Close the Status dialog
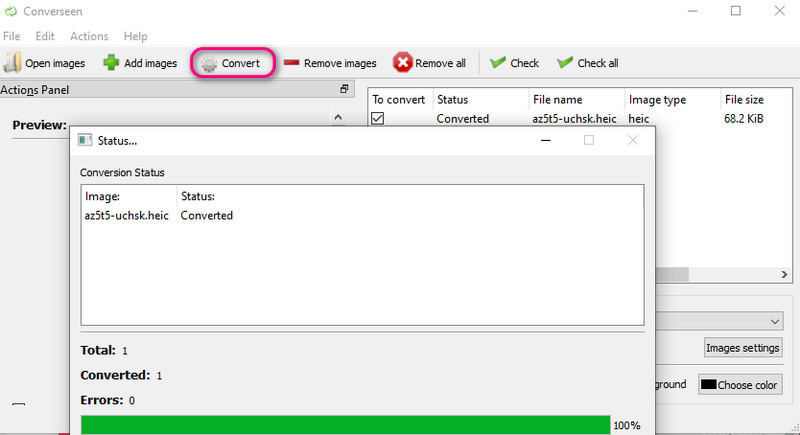Screen dimensions: 800x435 click(633, 140)
